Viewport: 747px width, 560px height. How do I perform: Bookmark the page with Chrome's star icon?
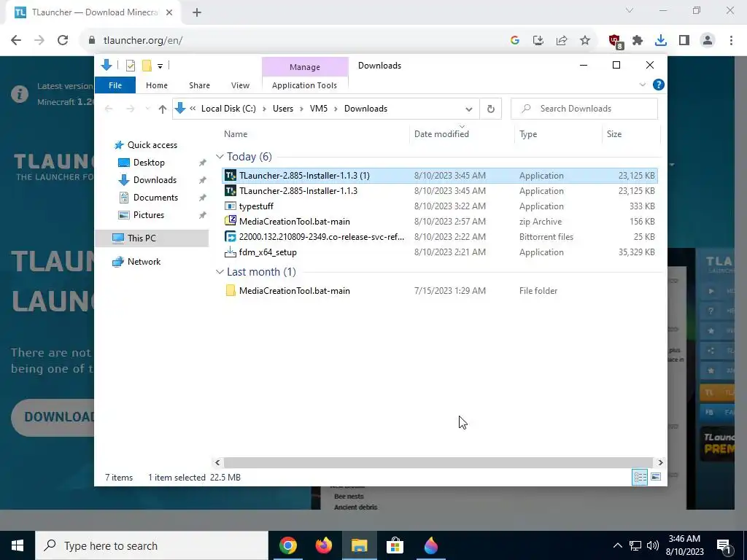pyautogui.click(x=585, y=41)
